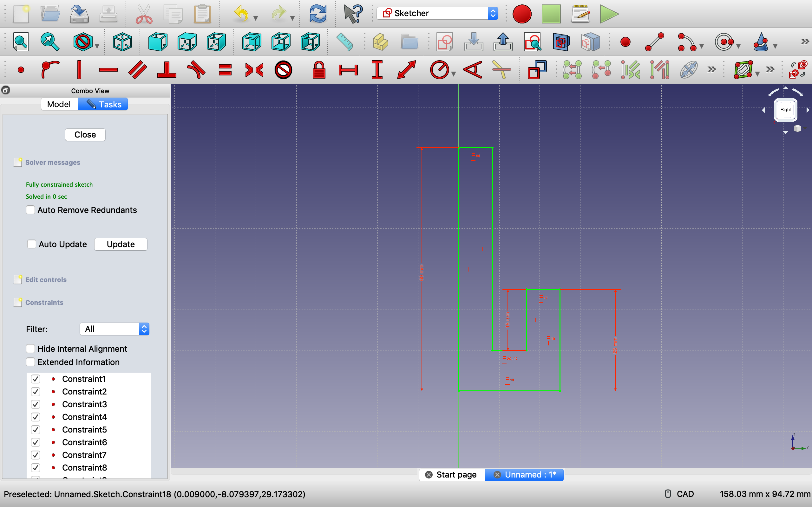Toggle the Auto Update checkbox
812x507 pixels.
click(x=32, y=244)
